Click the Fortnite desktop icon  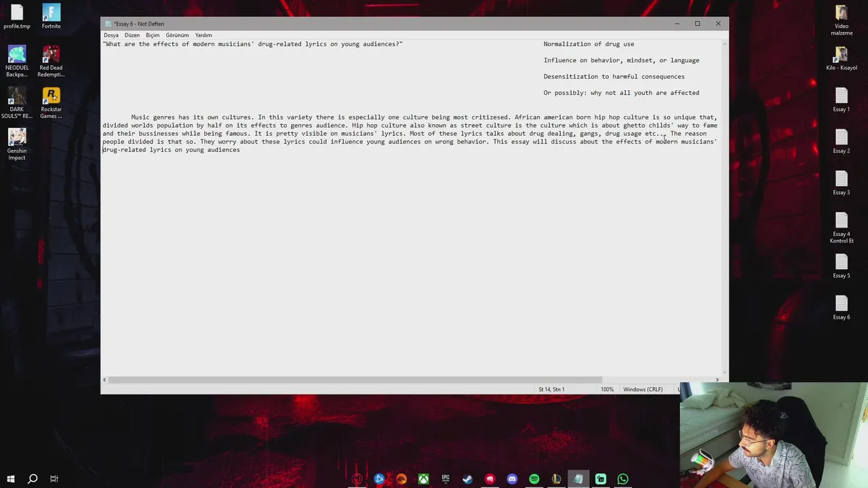(x=51, y=16)
